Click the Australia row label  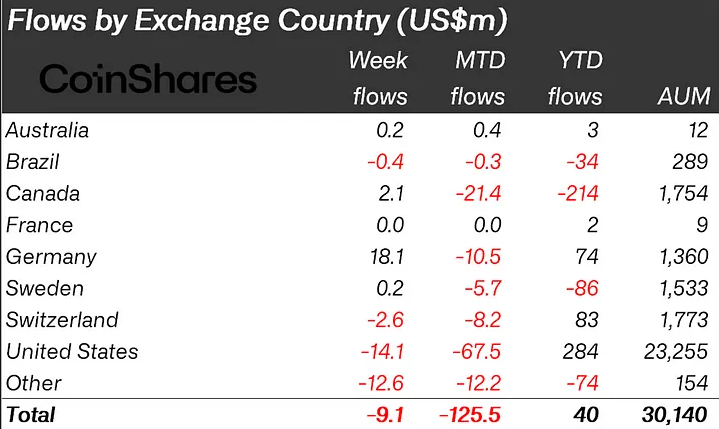click(47, 130)
